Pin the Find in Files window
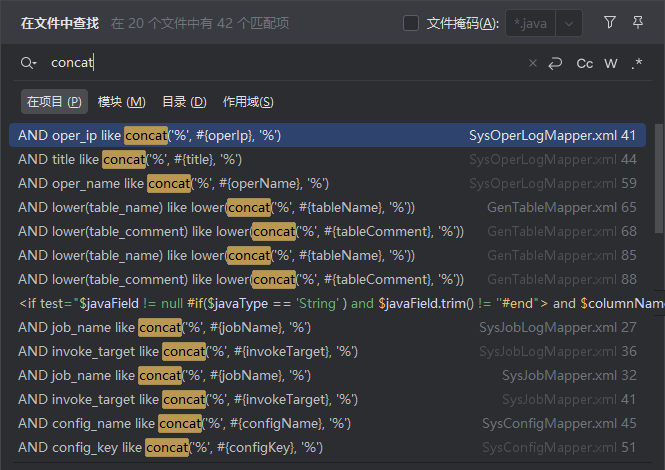 (x=638, y=22)
